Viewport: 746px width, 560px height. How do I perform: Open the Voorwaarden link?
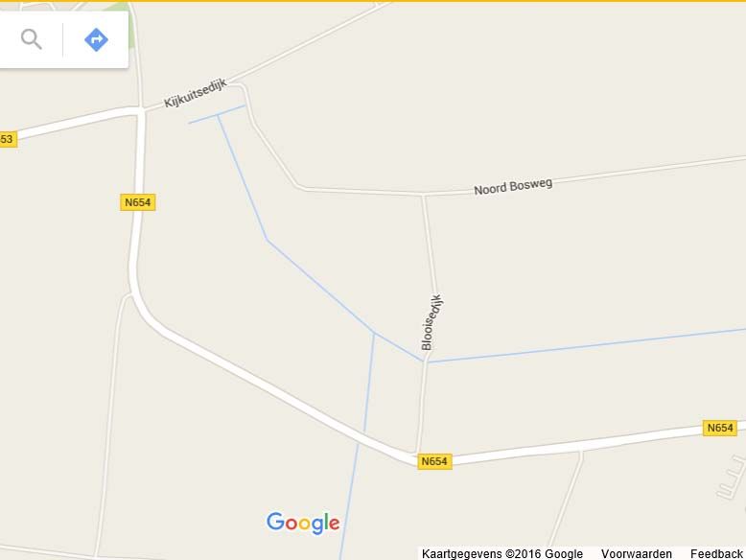tap(636, 554)
